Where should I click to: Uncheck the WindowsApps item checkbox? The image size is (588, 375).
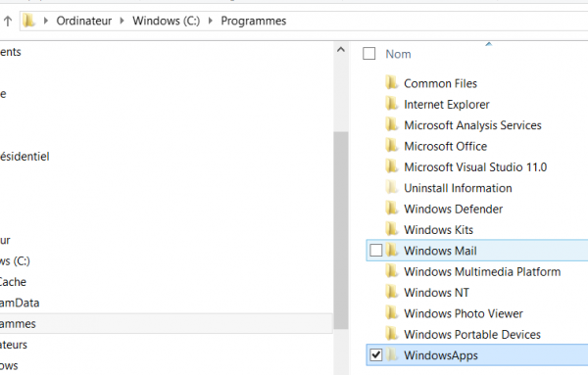tap(375, 354)
